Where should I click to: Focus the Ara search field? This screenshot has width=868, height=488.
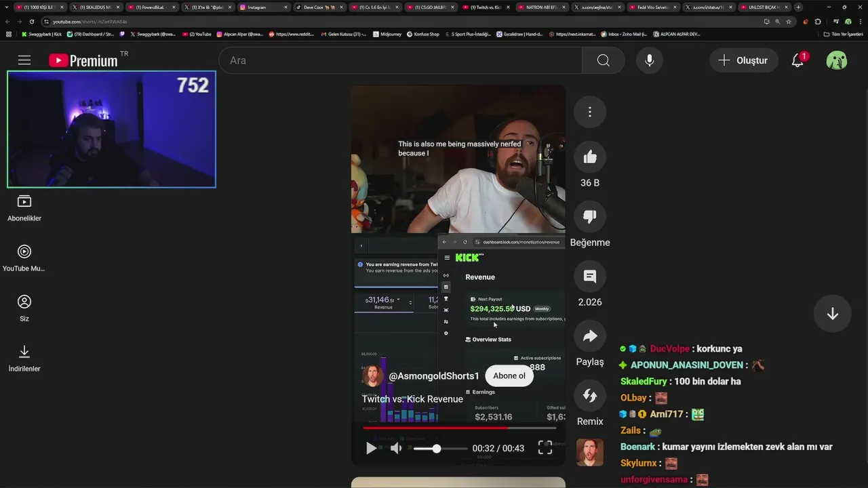click(x=400, y=60)
